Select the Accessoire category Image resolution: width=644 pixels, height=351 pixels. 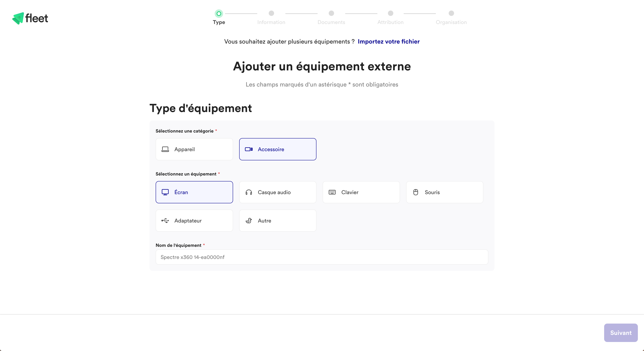click(x=278, y=149)
